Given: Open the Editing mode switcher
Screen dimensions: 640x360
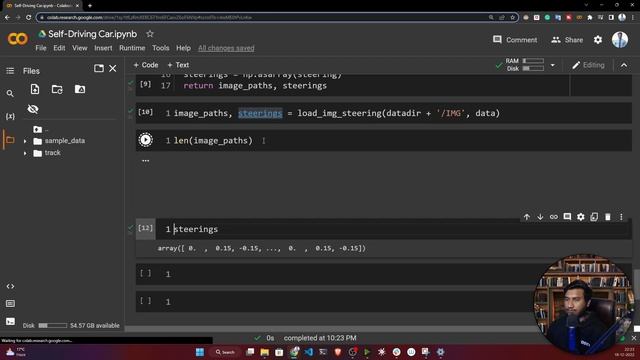Looking at the screenshot, I should point(588,65).
